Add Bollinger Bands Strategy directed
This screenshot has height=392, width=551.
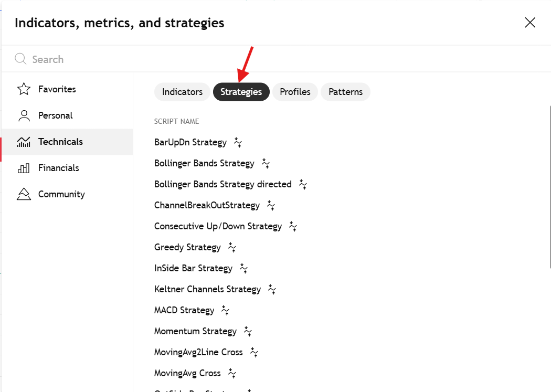coord(222,184)
